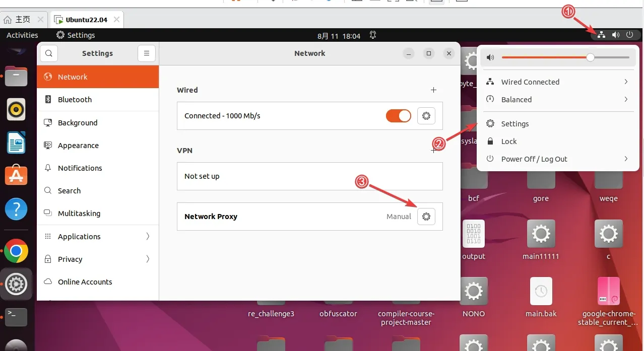The width and height of the screenshot is (644, 351).
Task: Add a wired connection with plus button
Action: [x=433, y=90]
